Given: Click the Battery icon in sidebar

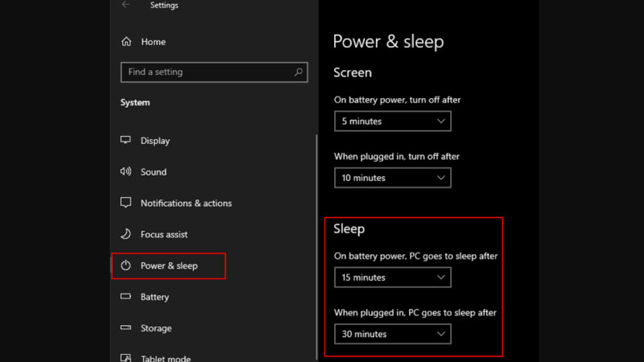Looking at the screenshot, I should click(126, 297).
